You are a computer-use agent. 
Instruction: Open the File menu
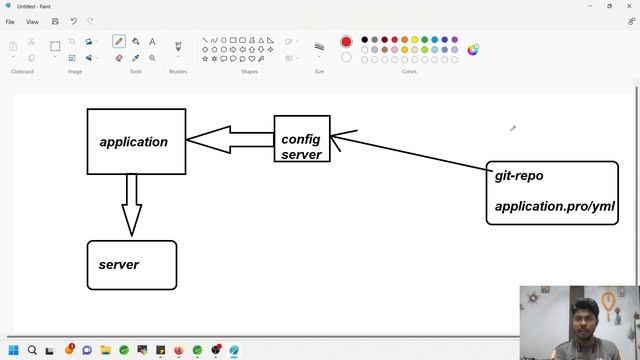point(10,22)
